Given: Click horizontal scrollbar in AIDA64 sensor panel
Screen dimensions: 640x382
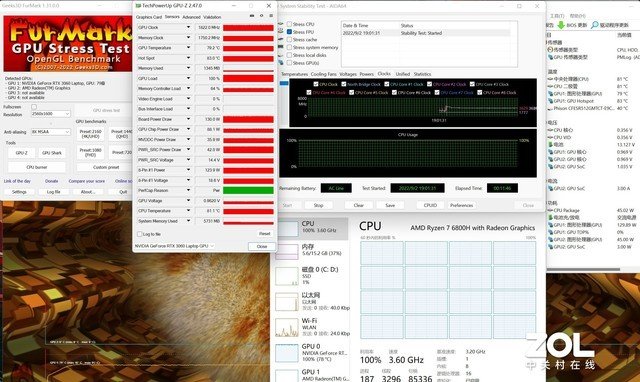Looking at the screenshot, I should point(584,270).
